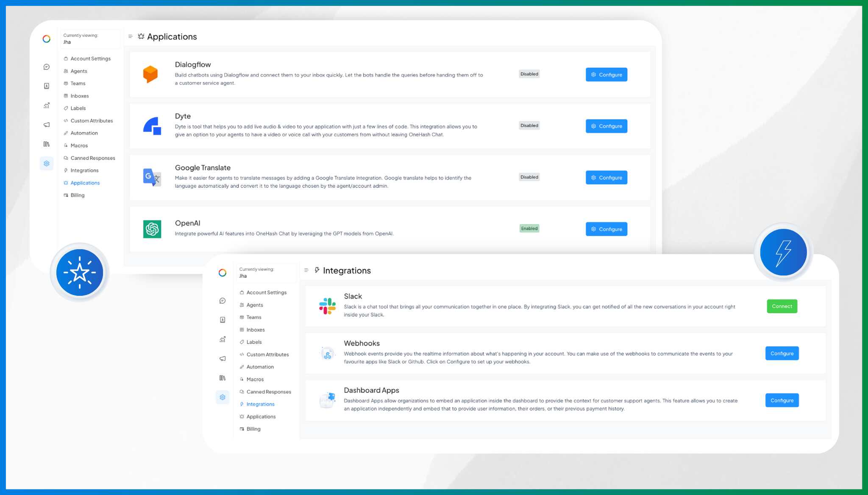Open help center library icon in Applications window
Viewport: 868px width, 495px height.
click(x=47, y=144)
